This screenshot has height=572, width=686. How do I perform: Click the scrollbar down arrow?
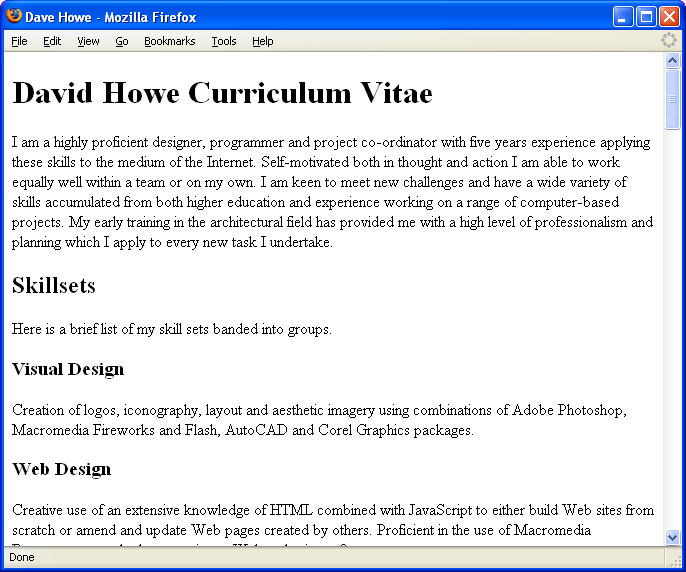[x=672, y=537]
